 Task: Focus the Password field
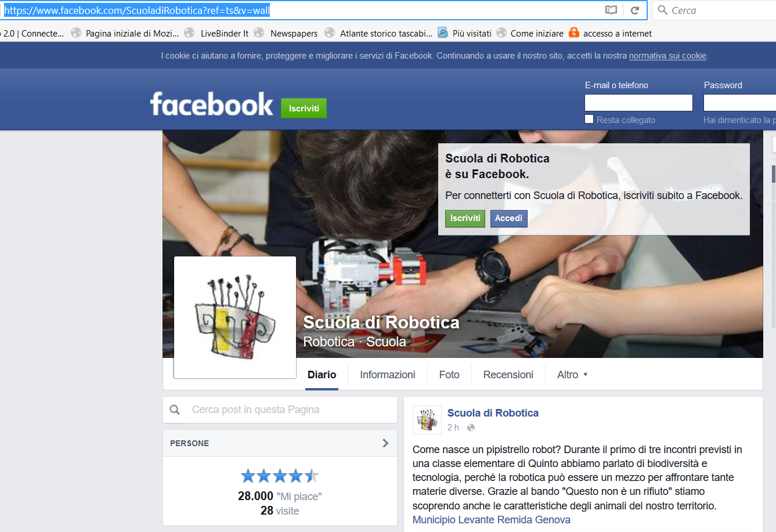[x=739, y=103]
